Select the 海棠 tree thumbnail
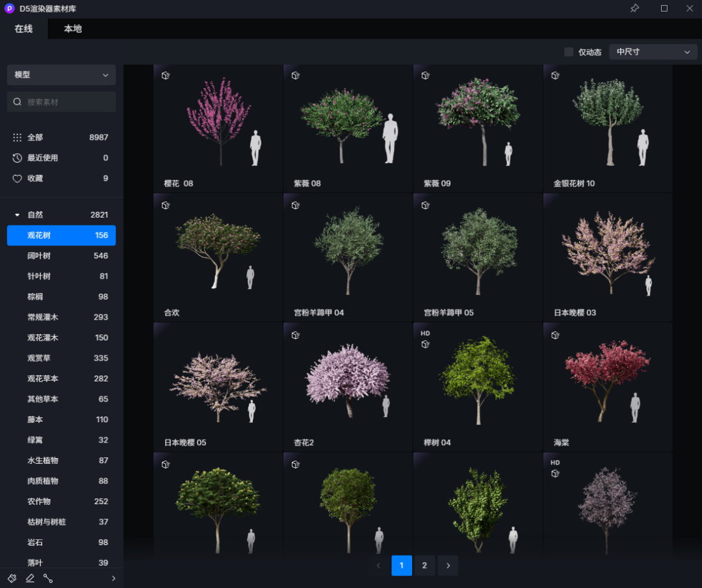The image size is (702, 588). (607, 387)
